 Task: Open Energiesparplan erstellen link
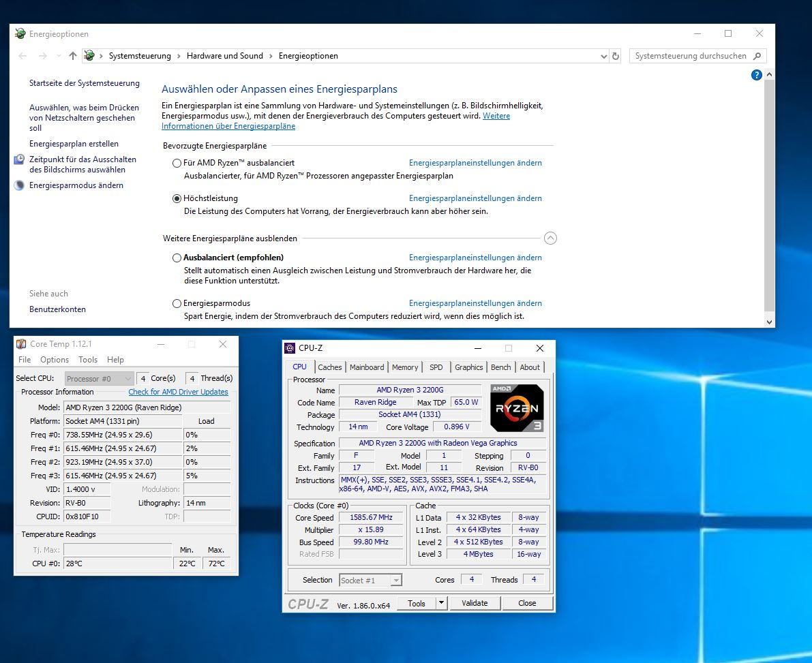[74, 144]
